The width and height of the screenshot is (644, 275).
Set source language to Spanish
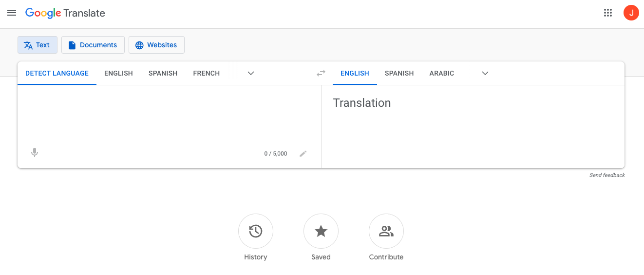163,73
